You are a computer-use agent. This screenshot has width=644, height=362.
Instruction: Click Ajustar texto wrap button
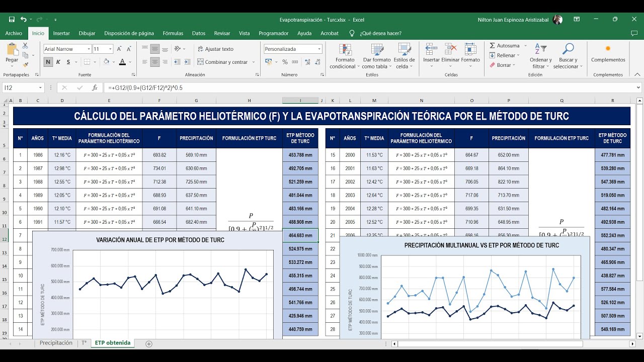click(x=215, y=49)
